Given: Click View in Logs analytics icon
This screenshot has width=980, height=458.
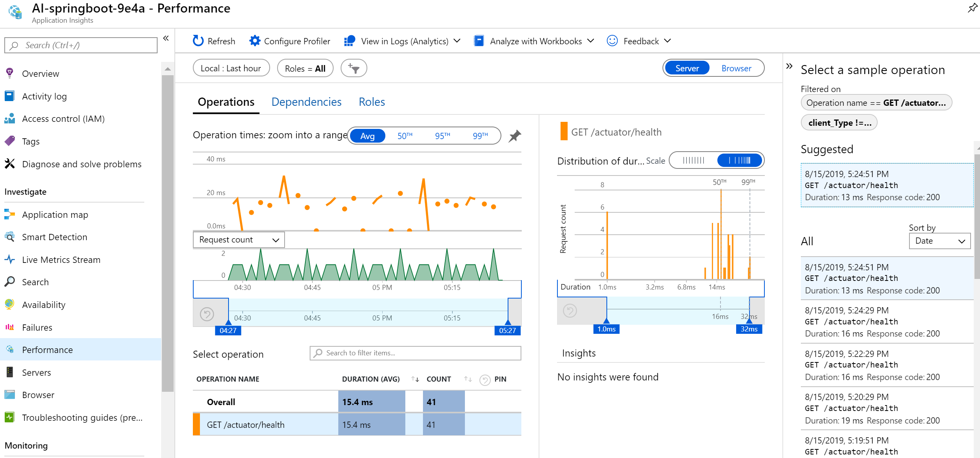Looking at the screenshot, I should [349, 41].
